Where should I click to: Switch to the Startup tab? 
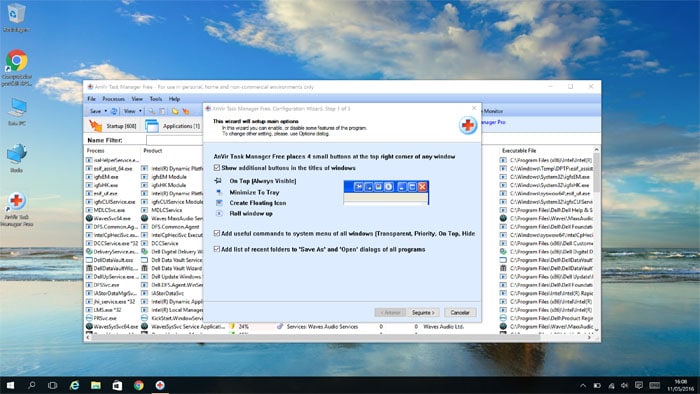click(113, 126)
